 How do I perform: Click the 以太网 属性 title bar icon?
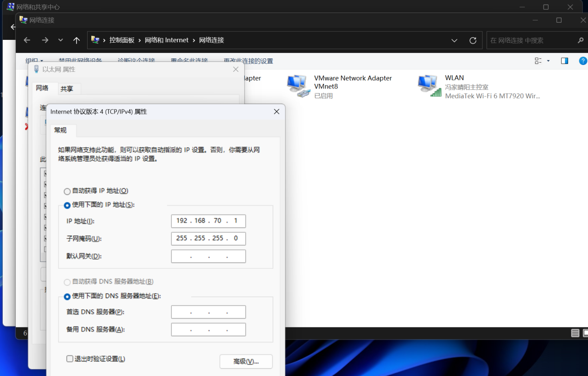coord(37,69)
